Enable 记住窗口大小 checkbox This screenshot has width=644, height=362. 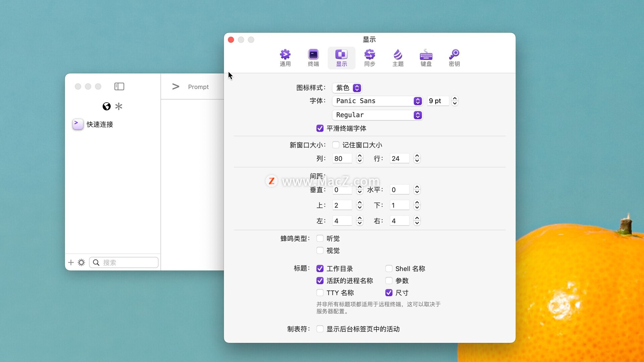(x=336, y=145)
